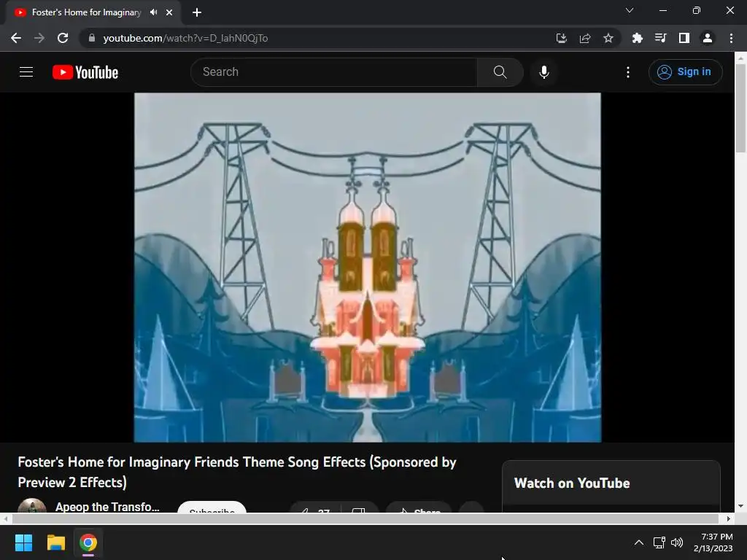Go back to previous page
The width and height of the screenshot is (747, 560).
(16, 38)
